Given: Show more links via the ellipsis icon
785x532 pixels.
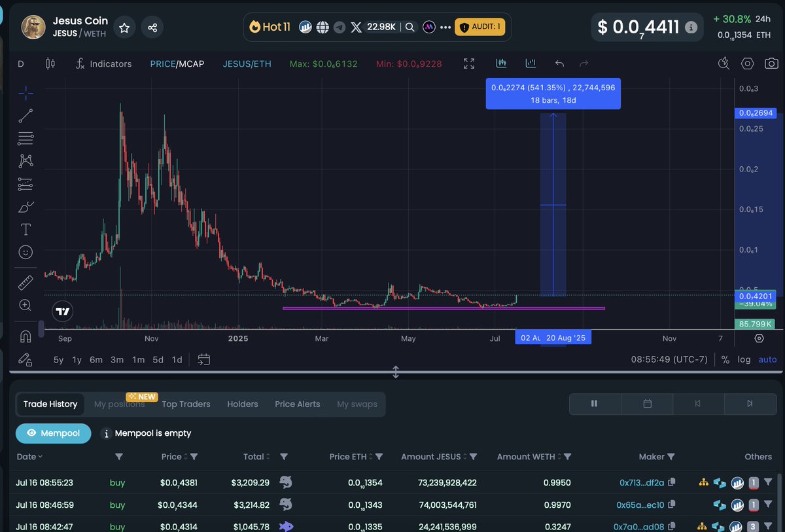Looking at the screenshot, I should (445, 27).
